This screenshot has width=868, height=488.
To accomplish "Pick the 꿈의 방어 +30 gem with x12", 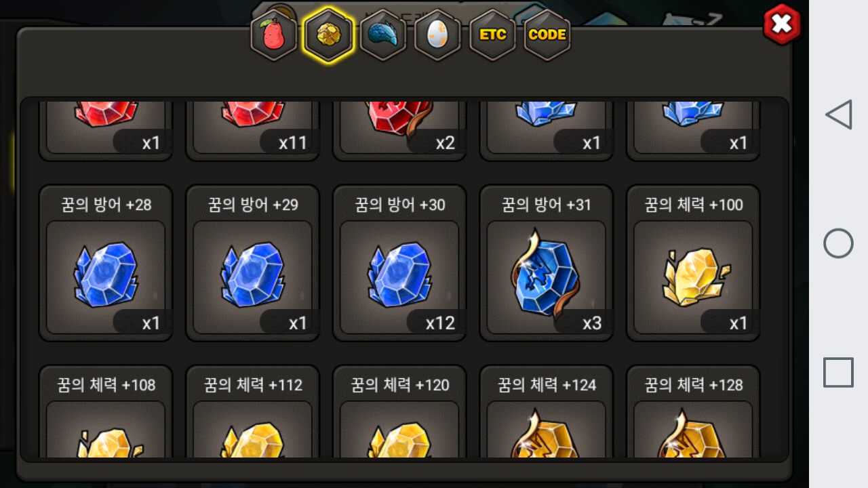I will tap(399, 263).
